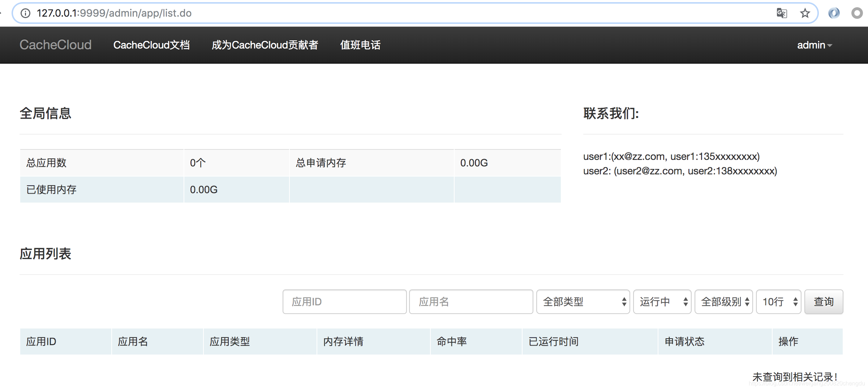Click the 应用名 column header
The width and height of the screenshot is (868, 390).
[158, 342]
